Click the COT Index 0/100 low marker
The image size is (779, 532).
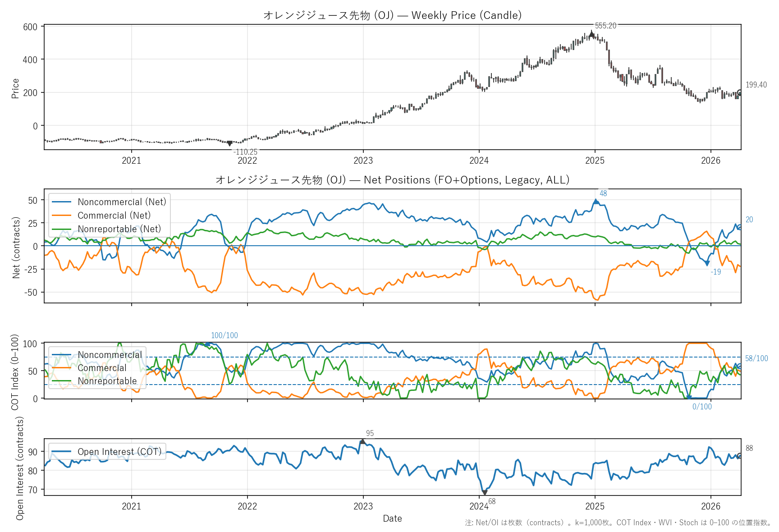[688, 398]
